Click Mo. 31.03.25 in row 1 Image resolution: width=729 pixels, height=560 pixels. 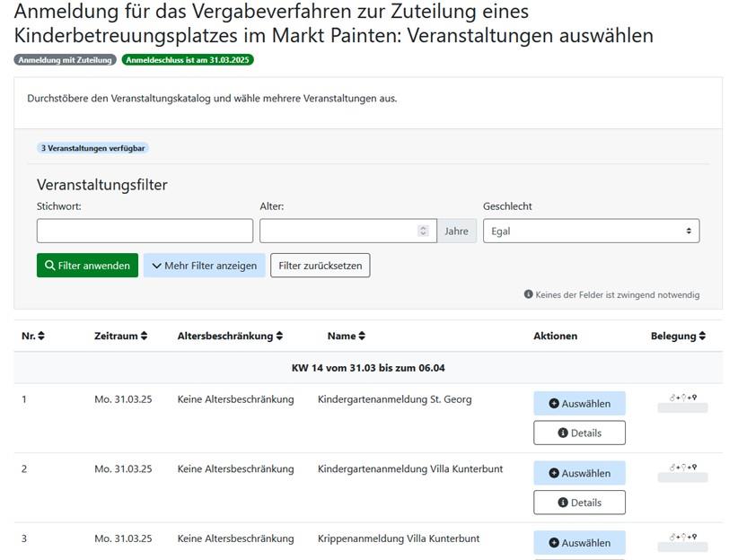coord(123,399)
